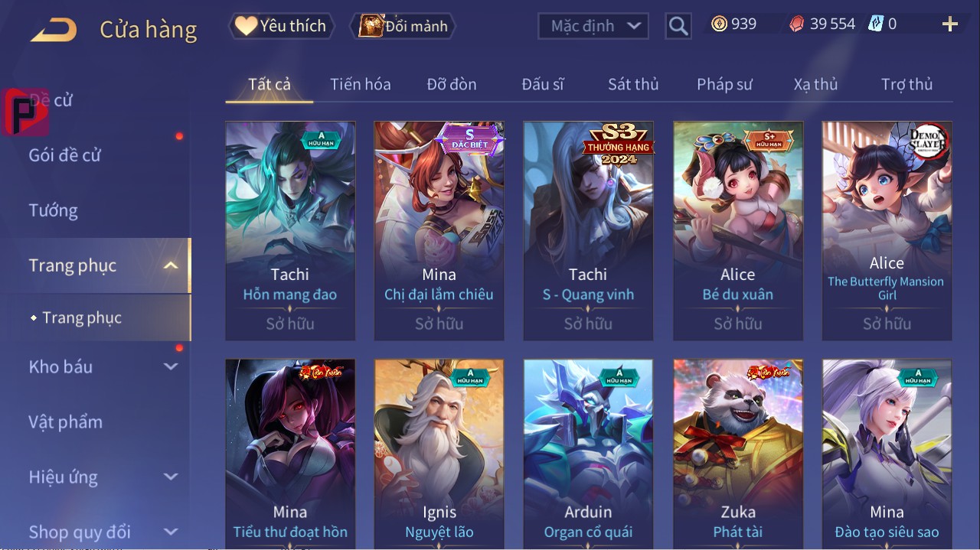
Task: Tap the red ruby currency icon
Action: pyautogui.click(x=797, y=24)
